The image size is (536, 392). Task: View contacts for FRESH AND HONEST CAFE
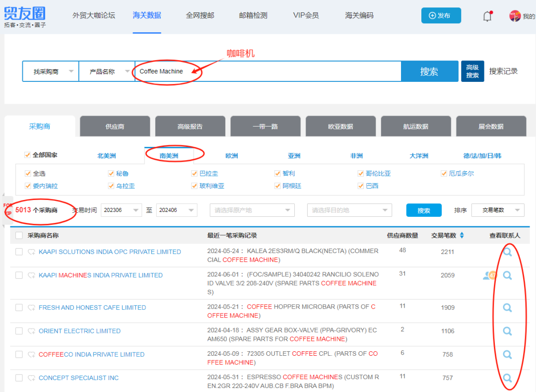507,308
